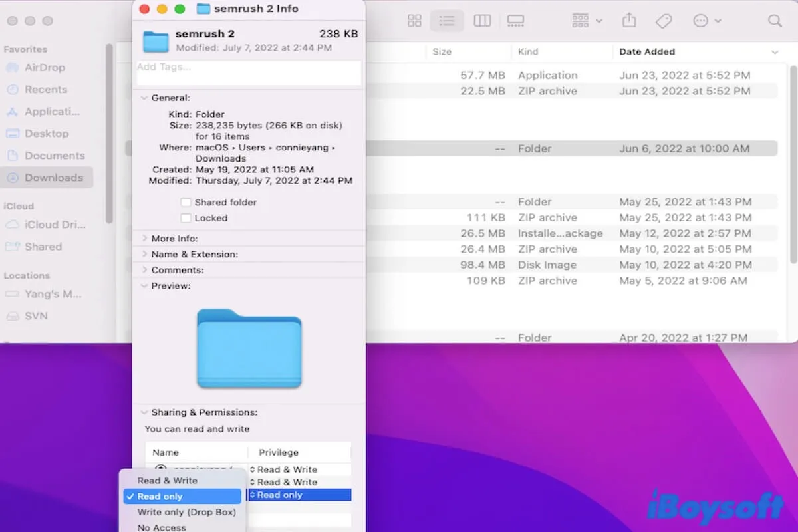Screen dimensions: 798x532
Task: Click the Share icon in Finder toolbar
Action: click(629, 21)
